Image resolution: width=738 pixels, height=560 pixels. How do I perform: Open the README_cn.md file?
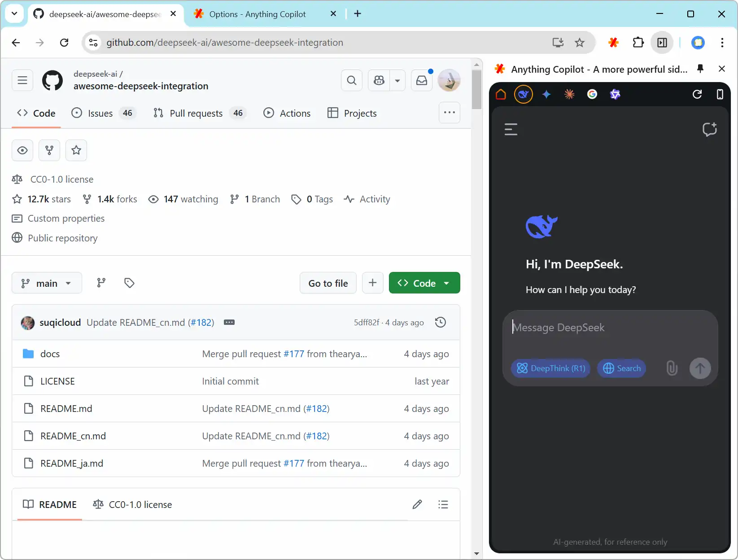pos(73,436)
